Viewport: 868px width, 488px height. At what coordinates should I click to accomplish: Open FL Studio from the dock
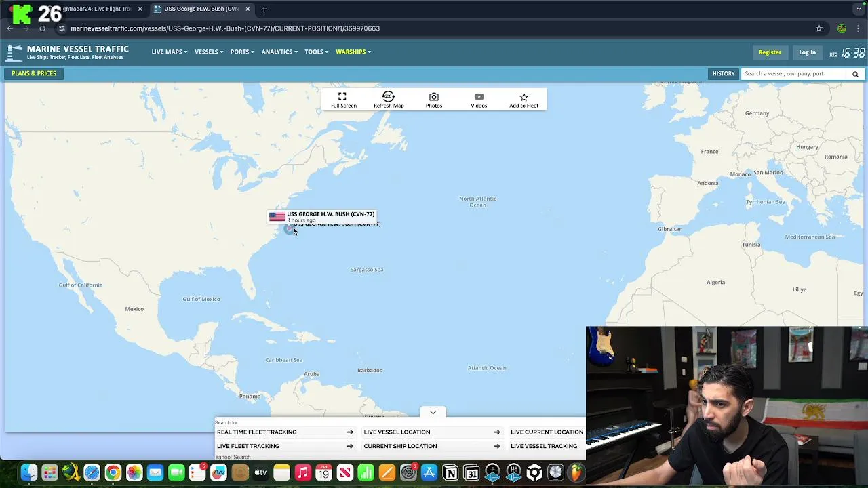[576, 472]
